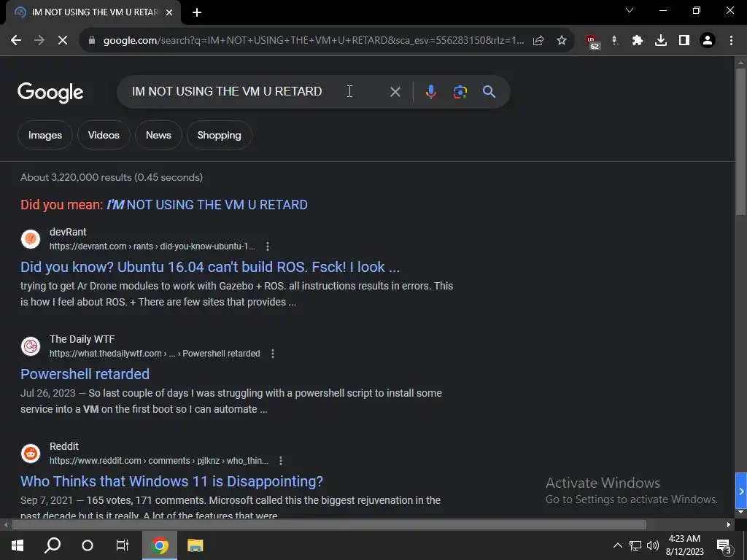Click Chrome icon in taskbar
This screenshot has height=560, width=747.
coord(160,545)
